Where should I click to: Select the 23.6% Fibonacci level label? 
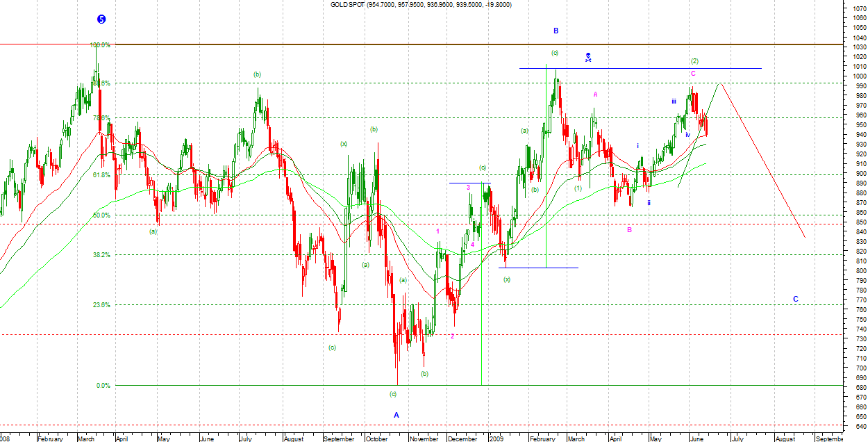(101, 304)
